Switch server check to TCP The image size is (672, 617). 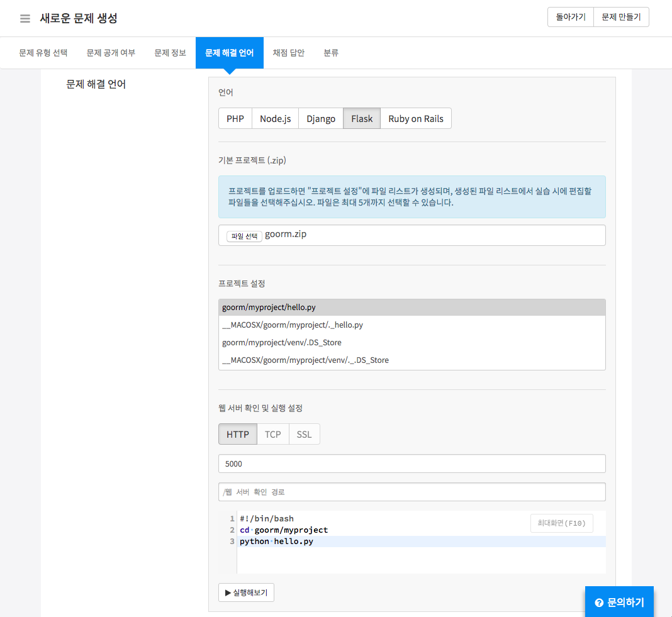272,434
